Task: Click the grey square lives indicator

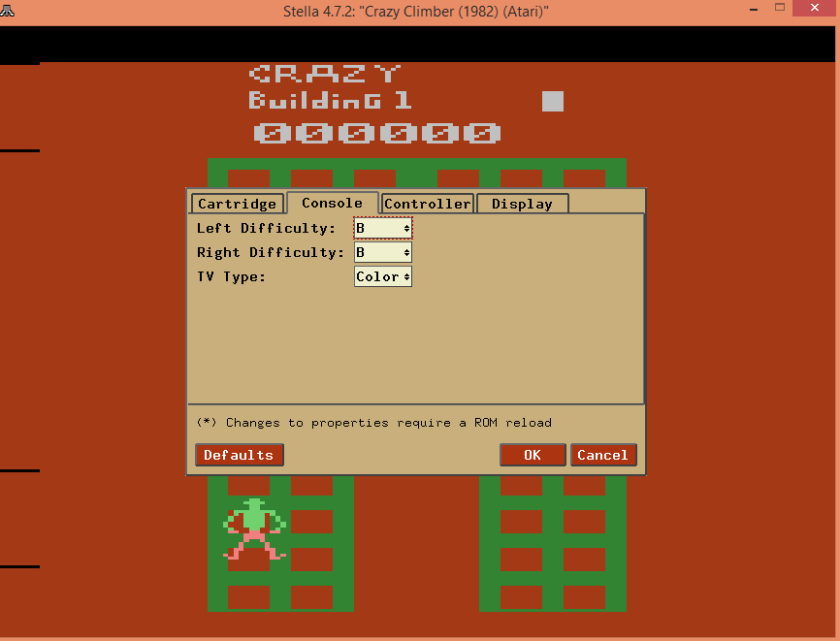Action: point(552,101)
